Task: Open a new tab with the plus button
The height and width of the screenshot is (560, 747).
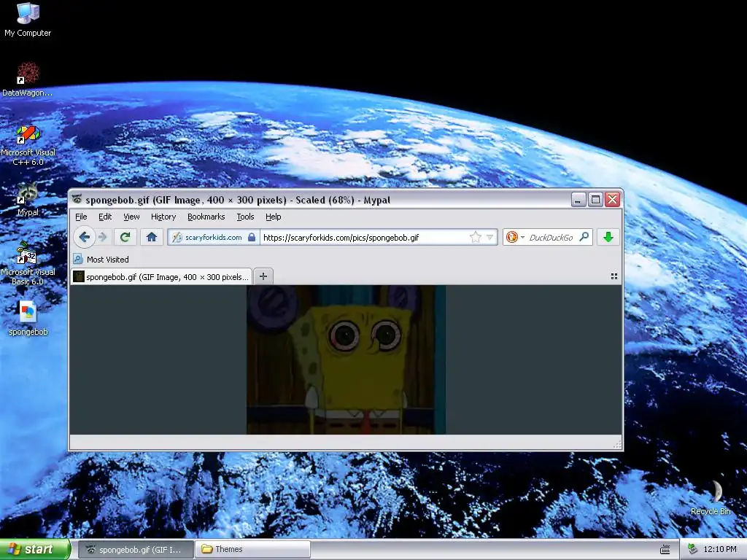Action: click(263, 276)
